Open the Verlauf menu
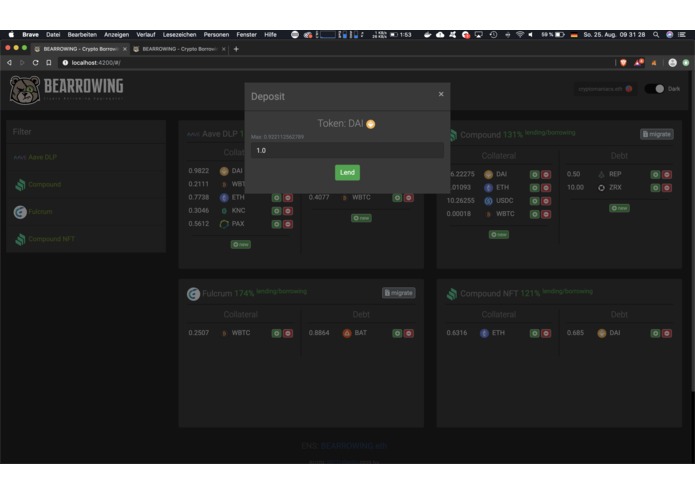The height and width of the screenshot is (494, 695). coord(146,35)
